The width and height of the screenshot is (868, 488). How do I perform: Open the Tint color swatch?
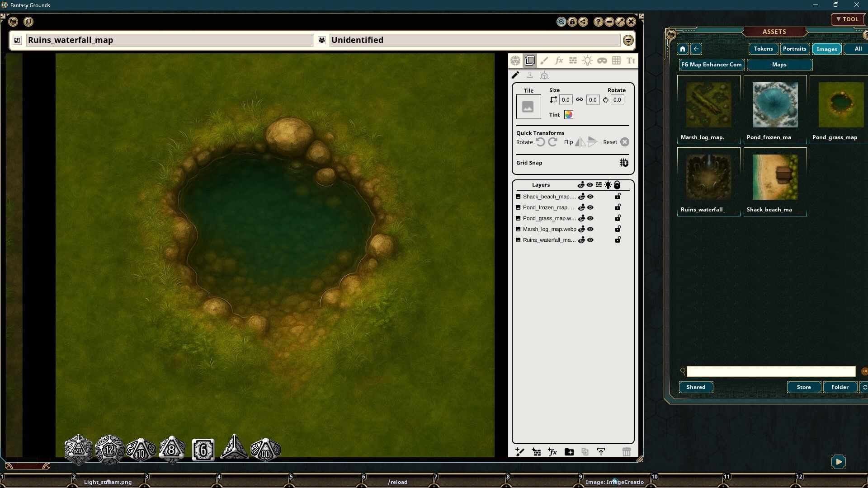(569, 114)
